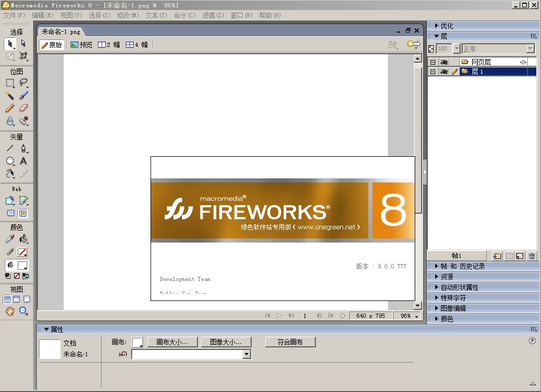Open the canvas color swatch

click(137, 343)
